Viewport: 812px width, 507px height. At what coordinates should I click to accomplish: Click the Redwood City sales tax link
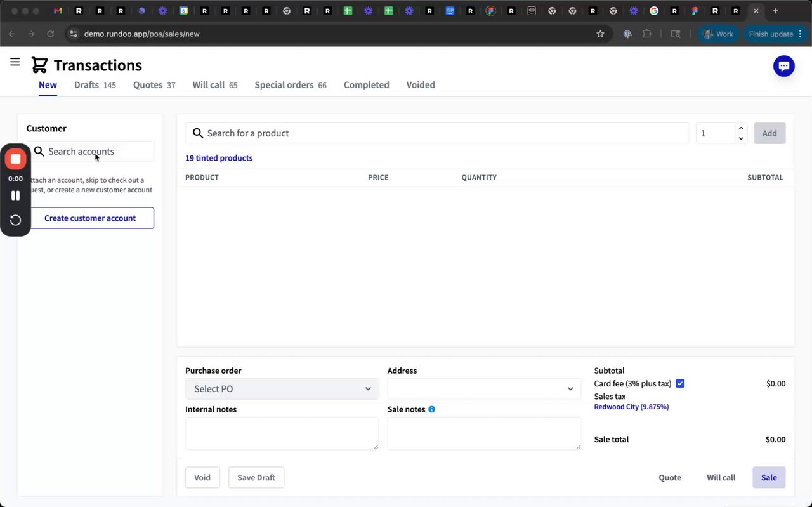(x=631, y=407)
